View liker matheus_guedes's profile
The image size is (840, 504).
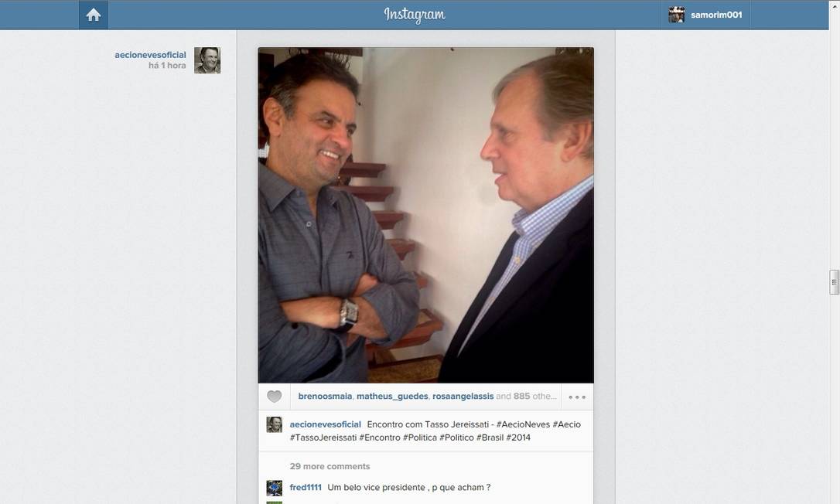click(392, 397)
